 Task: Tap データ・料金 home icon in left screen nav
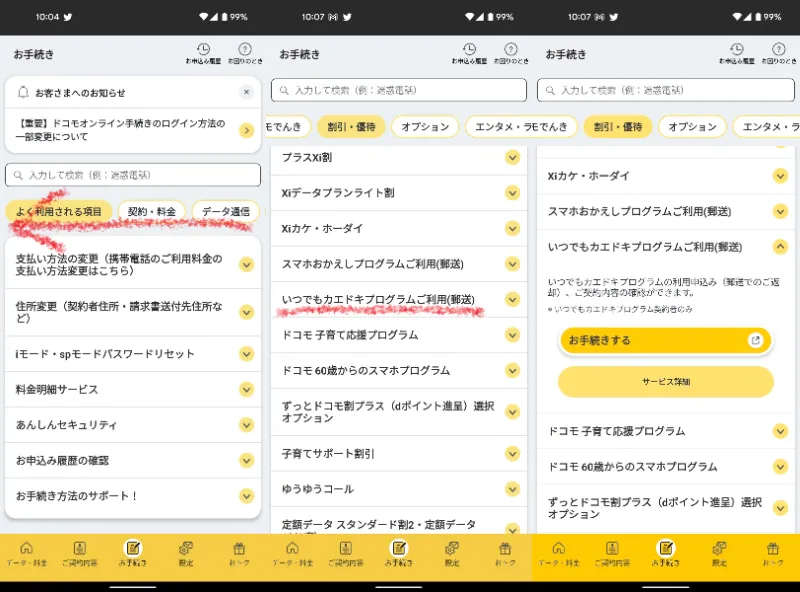tap(27, 554)
